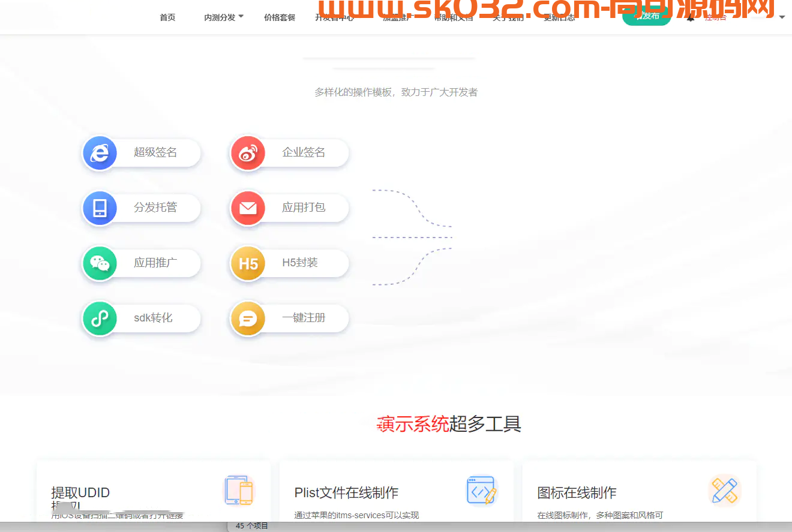Open the 价格套餐 nav item
The image size is (792, 532).
tap(280, 17)
